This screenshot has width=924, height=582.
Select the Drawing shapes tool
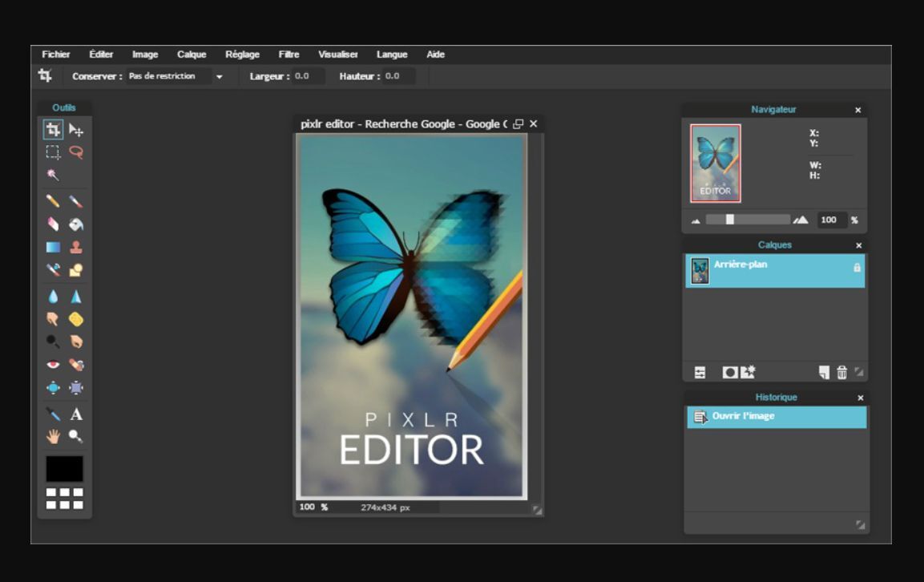[76, 270]
